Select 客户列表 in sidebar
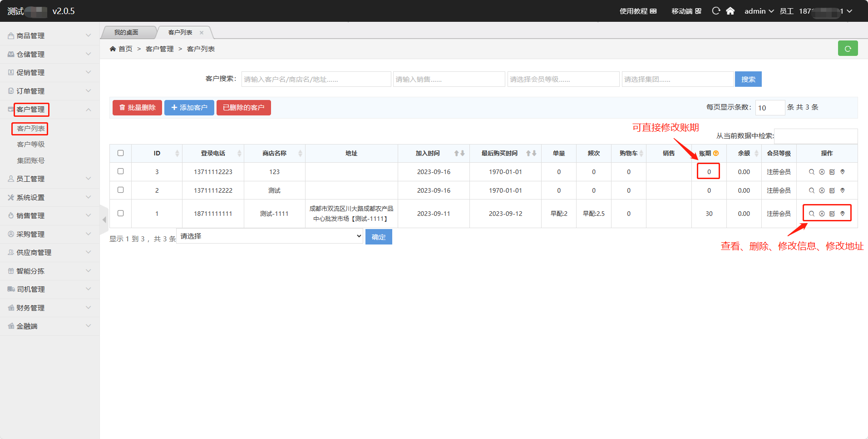The image size is (868, 439). 31,129
